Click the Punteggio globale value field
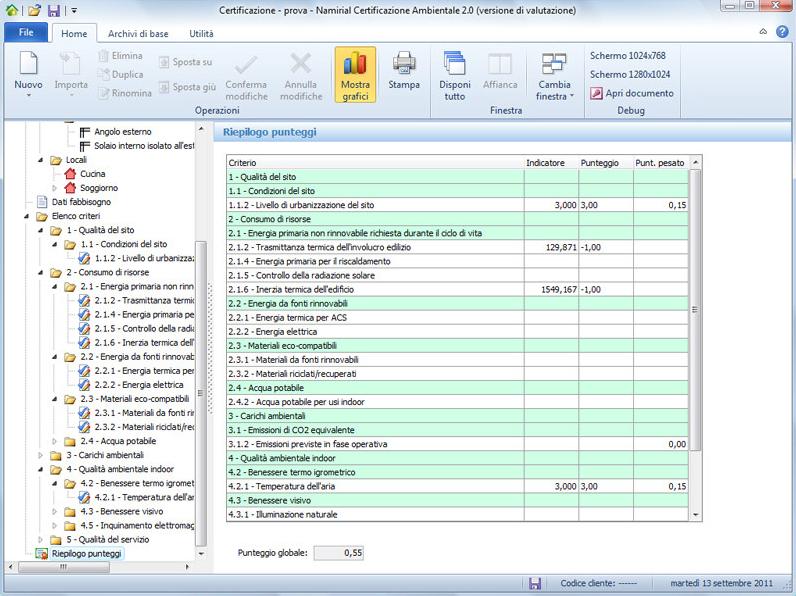Viewport: 796px width, 596px height. [x=340, y=552]
